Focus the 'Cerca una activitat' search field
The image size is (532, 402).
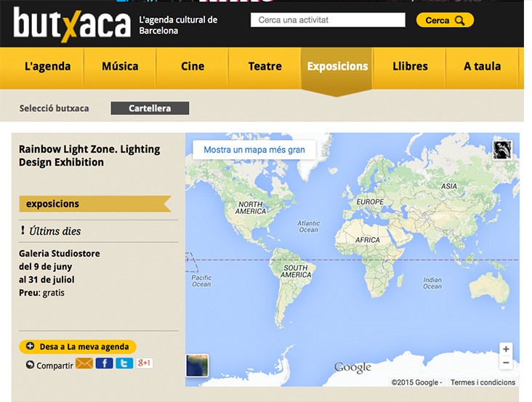(x=328, y=20)
